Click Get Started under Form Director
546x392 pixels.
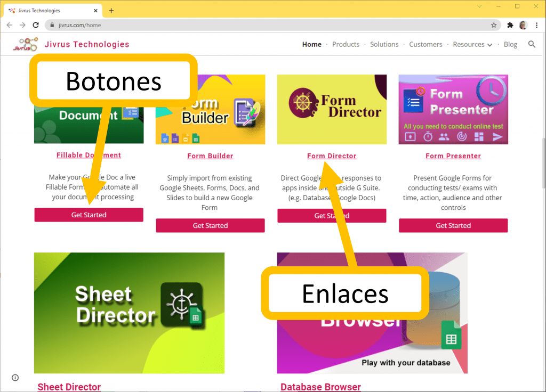click(x=332, y=216)
